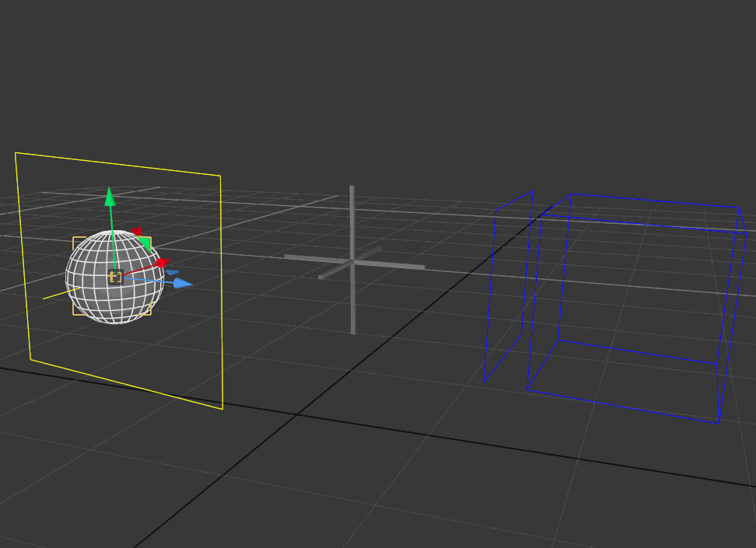Click the small dark-blue arrowhead behind gizmo
This screenshot has height=548, width=756.
pos(172,272)
